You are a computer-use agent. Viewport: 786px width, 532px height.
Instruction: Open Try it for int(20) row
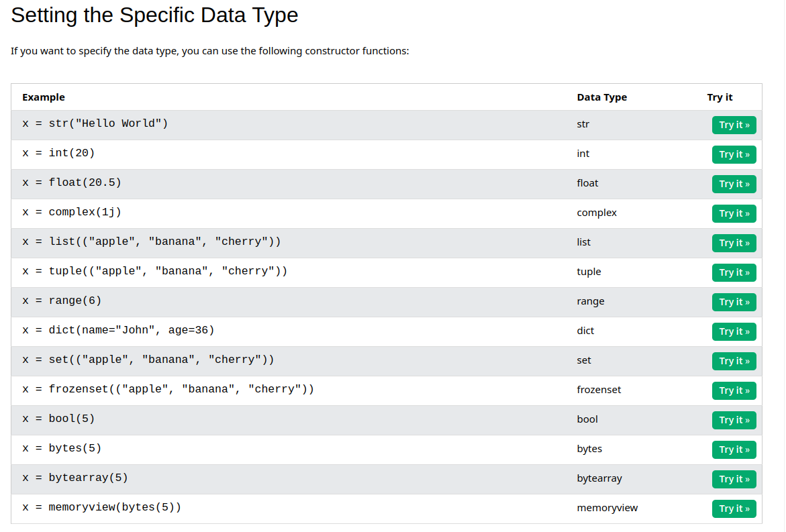734,154
